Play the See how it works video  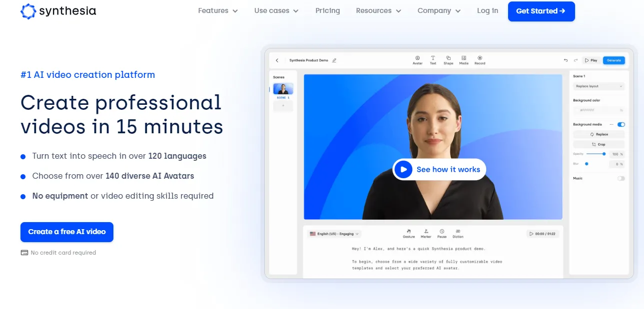pyautogui.click(x=439, y=170)
